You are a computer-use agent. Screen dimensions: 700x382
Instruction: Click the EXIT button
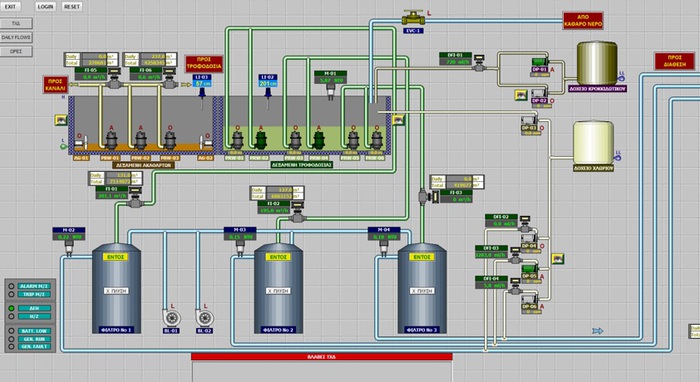[10, 7]
